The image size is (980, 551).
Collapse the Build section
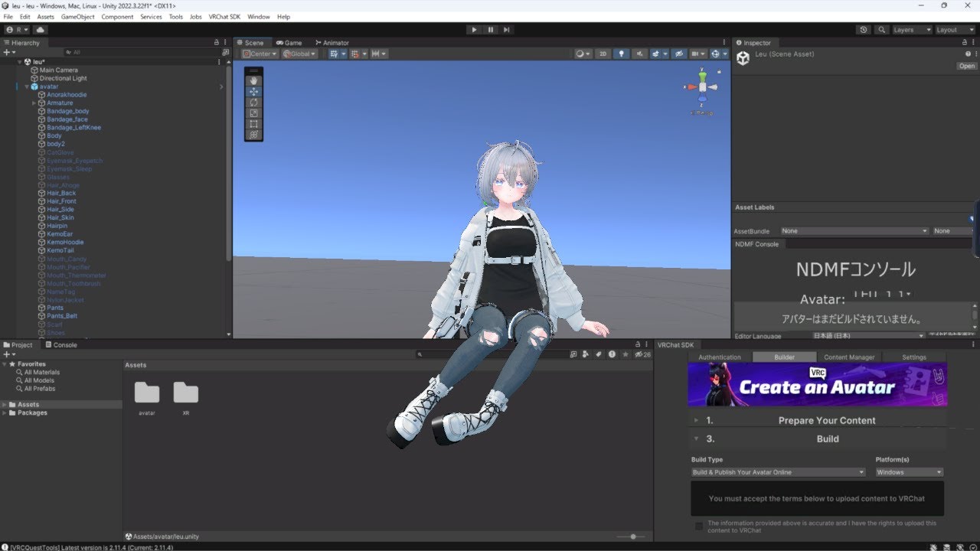pyautogui.click(x=696, y=439)
